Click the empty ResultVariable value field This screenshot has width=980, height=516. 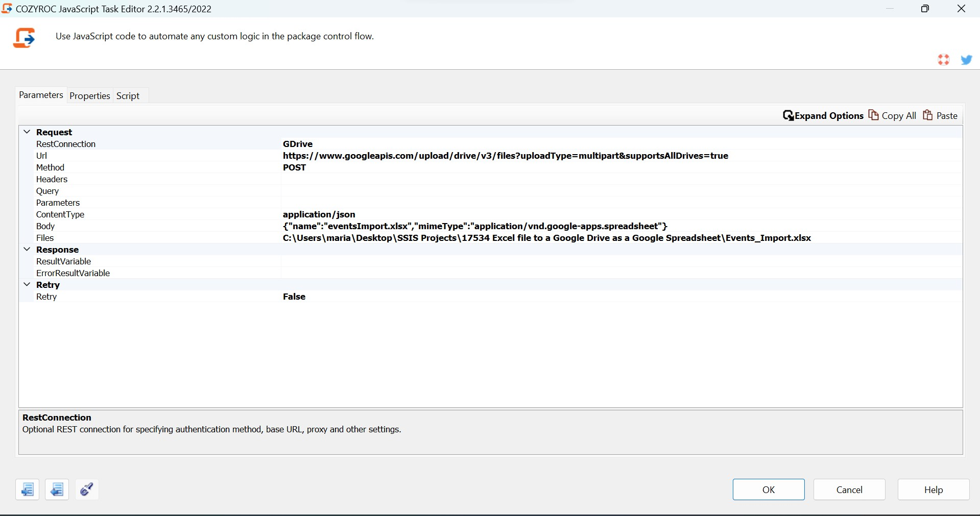point(622,261)
